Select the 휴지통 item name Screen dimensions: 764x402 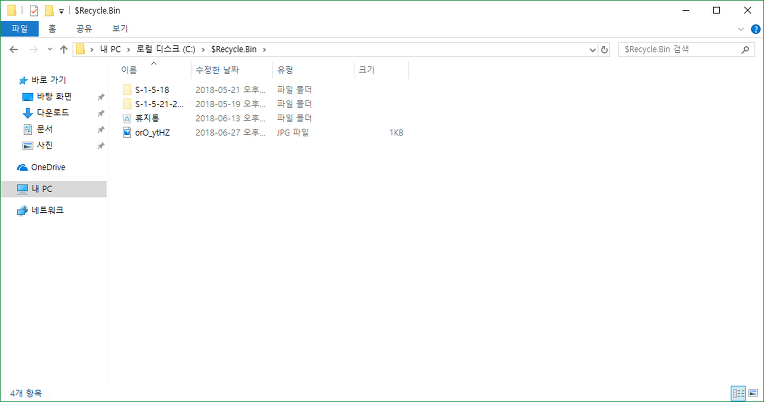tap(147, 118)
